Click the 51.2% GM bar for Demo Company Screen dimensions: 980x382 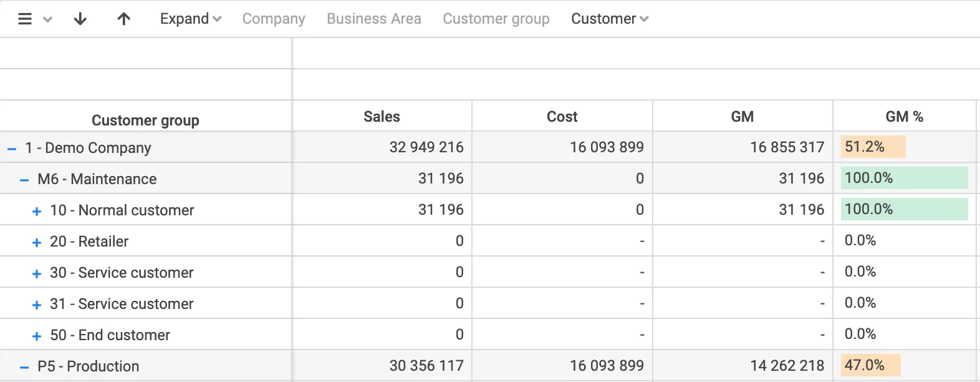tap(872, 147)
